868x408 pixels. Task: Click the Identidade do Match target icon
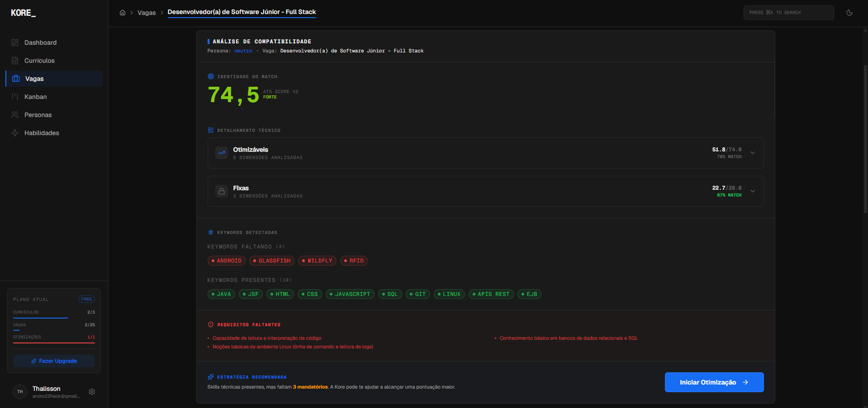[211, 76]
